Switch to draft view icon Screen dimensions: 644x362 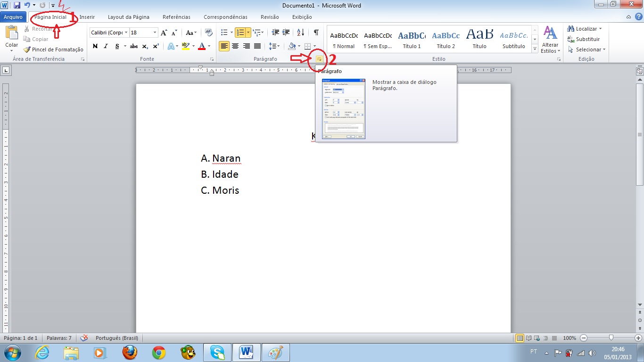[554, 338]
